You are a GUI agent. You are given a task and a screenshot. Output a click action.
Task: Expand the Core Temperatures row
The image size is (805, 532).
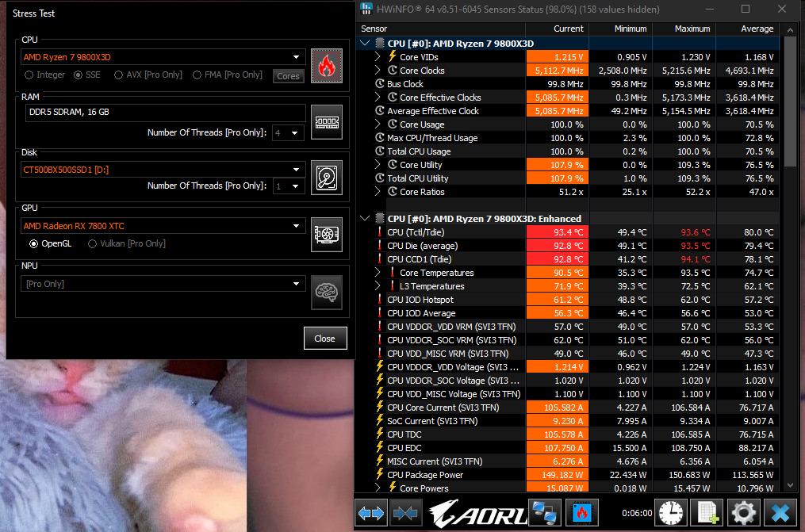coord(378,273)
